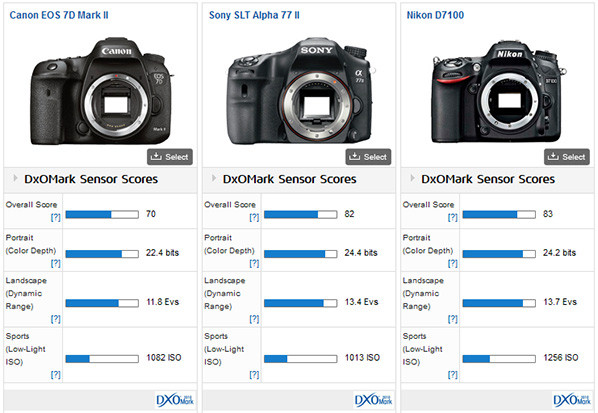Select the Canon value '22.4 bits'
This screenshot has width=598, height=413.
tap(162, 253)
